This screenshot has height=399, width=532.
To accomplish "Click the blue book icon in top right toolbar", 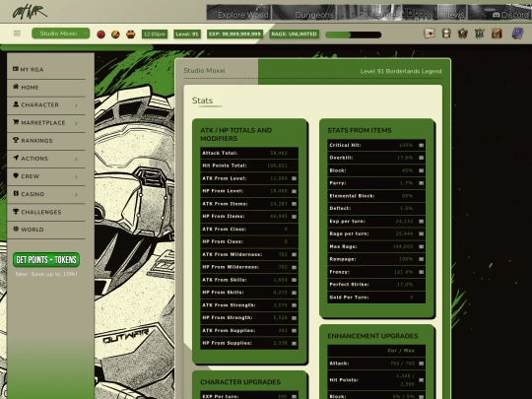I will (517, 33).
